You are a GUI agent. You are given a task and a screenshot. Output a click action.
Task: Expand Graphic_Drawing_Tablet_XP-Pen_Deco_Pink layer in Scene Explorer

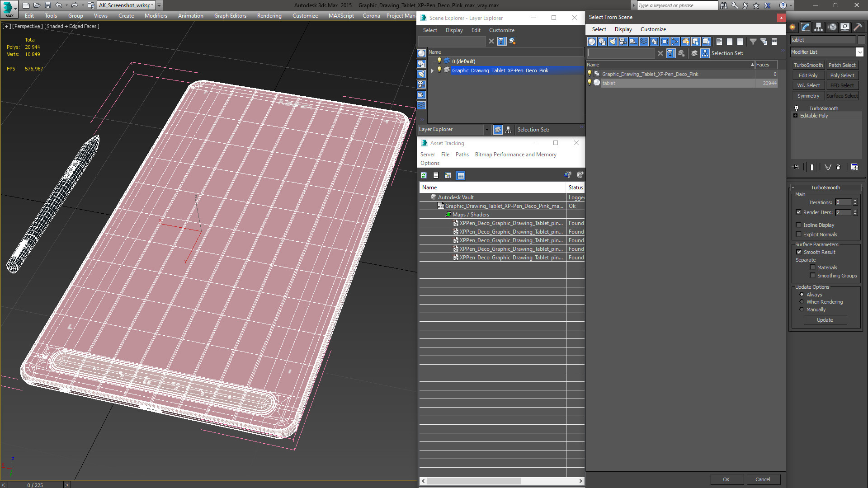pyautogui.click(x=432, y=70)
